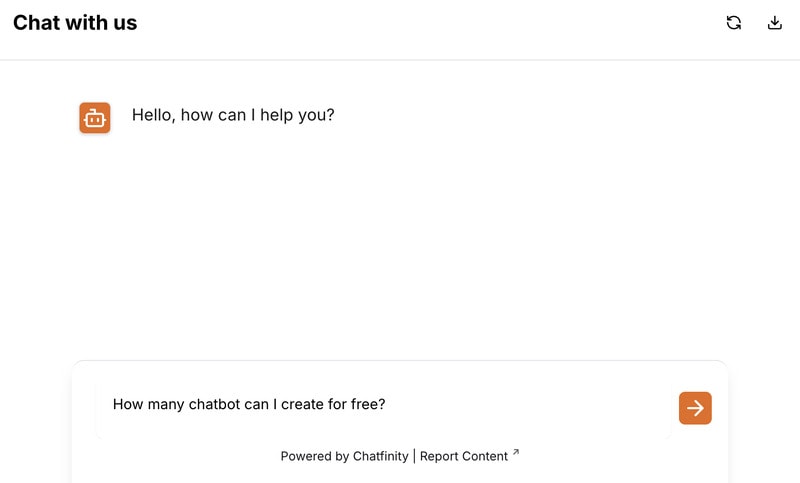Click the word "Chatfinity" in the footer
Viewport: 800px width, 483px height.
[381, 456]
